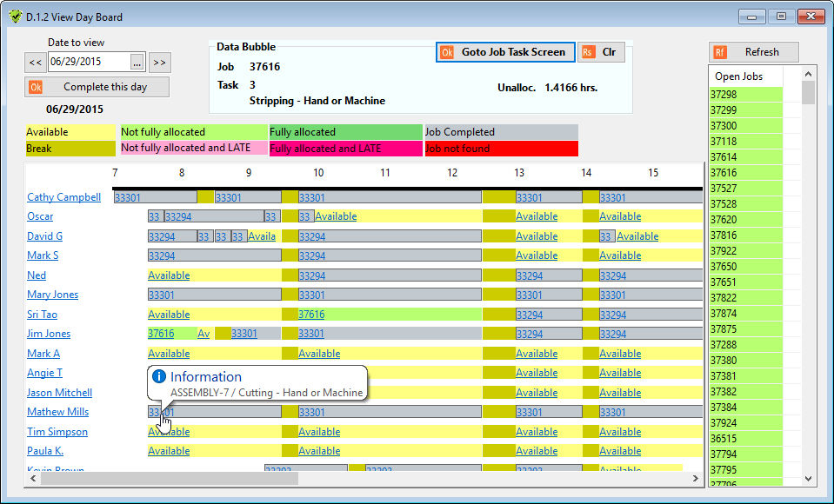The width and height of the screenshot is (834, 504).
Task: Go to next day with >> button
Action: point(159,63)
